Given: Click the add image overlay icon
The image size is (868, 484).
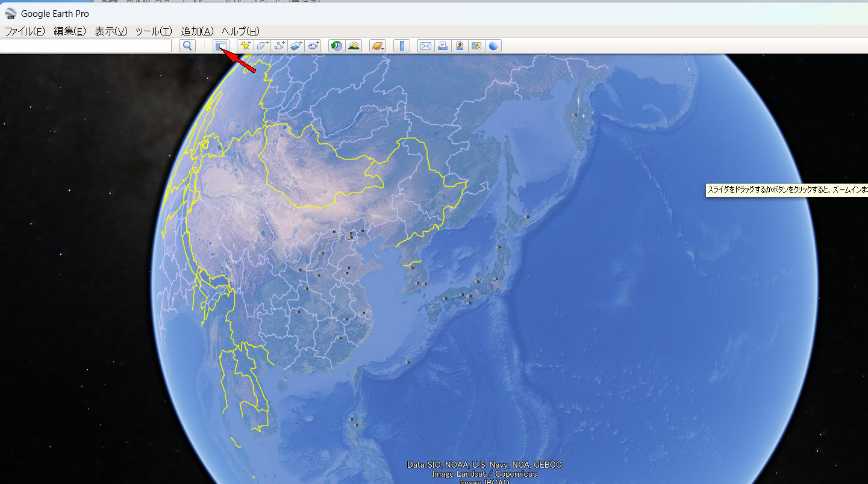Looking at the screenshot, I should 296,46.
